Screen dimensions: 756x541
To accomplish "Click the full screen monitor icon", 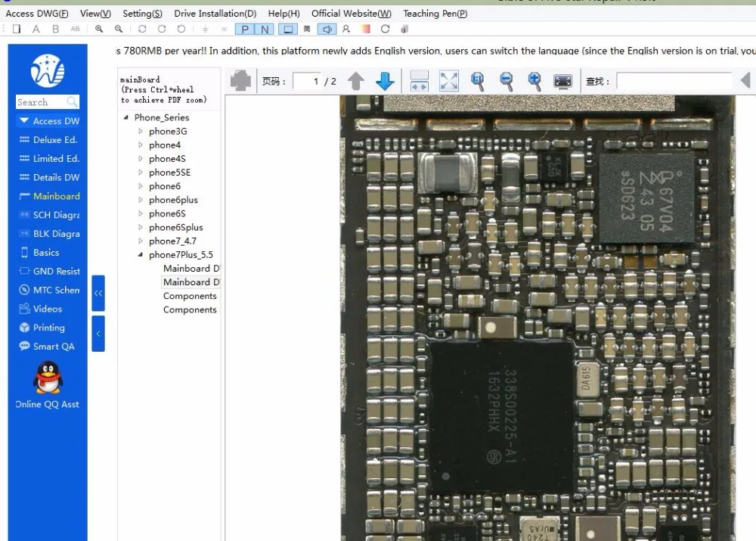I will (x=562, y=81).
